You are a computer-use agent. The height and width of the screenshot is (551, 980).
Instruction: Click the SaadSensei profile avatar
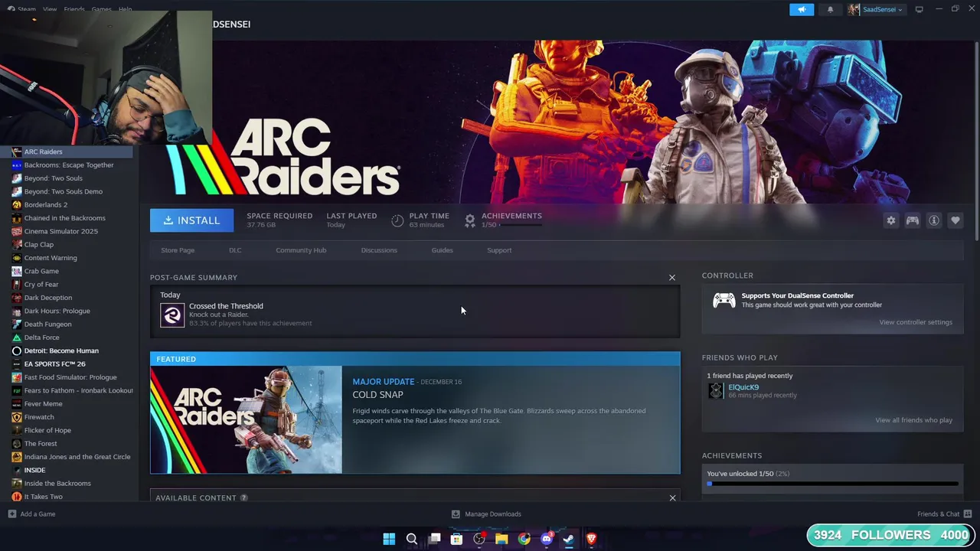pyautogui.click(x=854, y=9)
